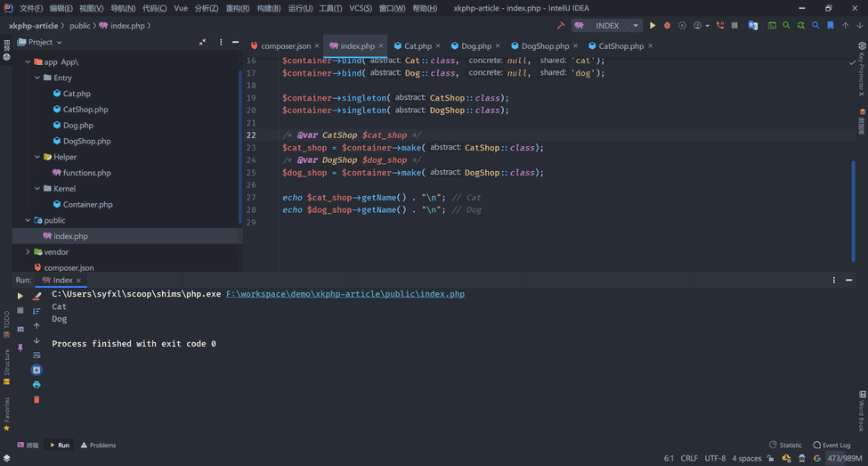Switch to the CatShop.php editor tab
This screenshot has width=868, height=466.
coord(621,45)
